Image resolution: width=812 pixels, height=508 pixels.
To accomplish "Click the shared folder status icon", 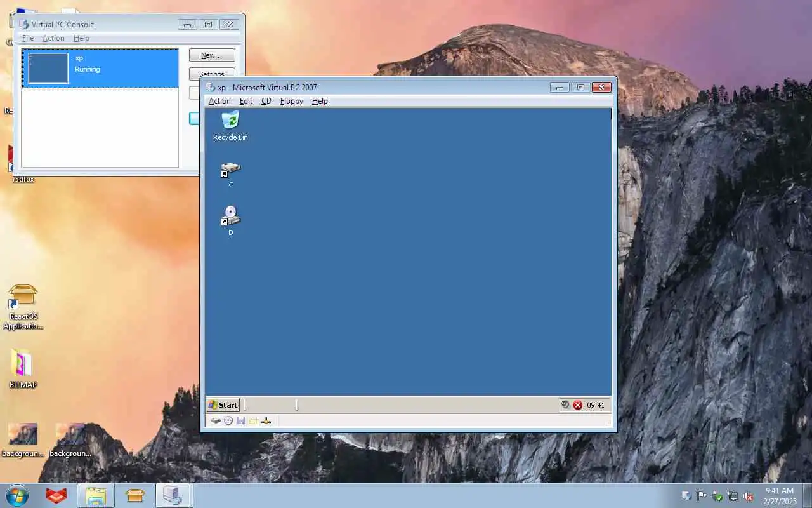I will click(x=253, y=421).
